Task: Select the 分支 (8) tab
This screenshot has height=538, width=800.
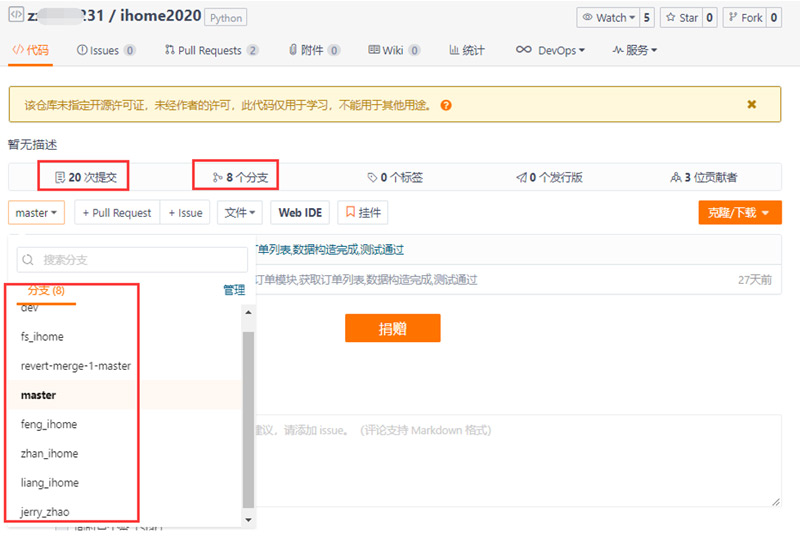Action: [x=46, y=291]
